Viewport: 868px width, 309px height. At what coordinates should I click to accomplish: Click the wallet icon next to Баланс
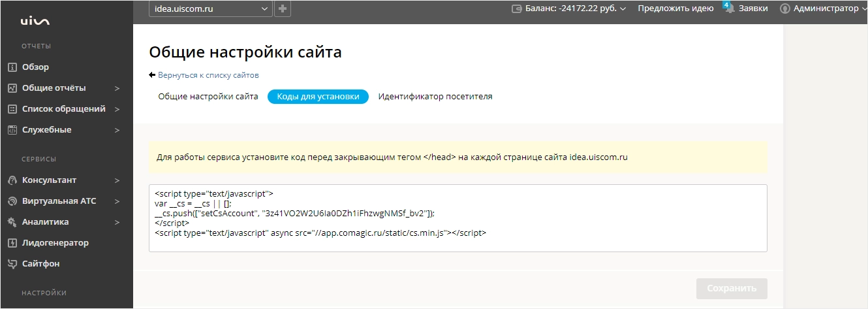coord(517,9)
